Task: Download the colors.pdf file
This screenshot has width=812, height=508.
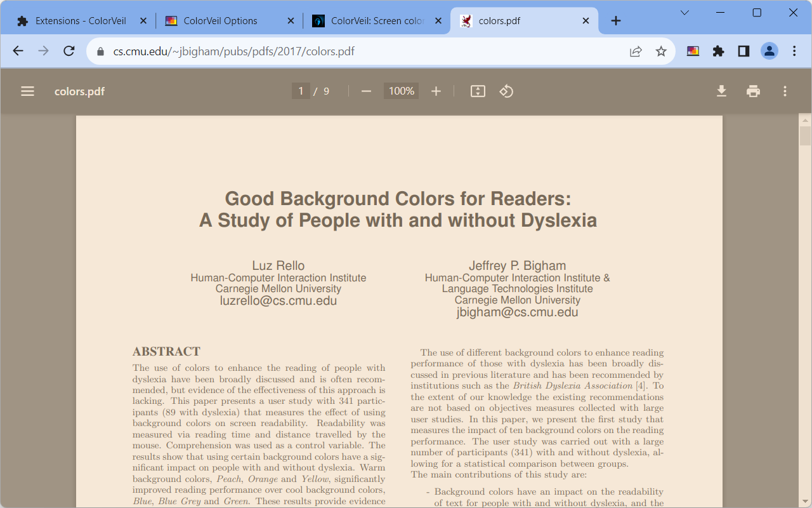Action: (x=721, y=91)
